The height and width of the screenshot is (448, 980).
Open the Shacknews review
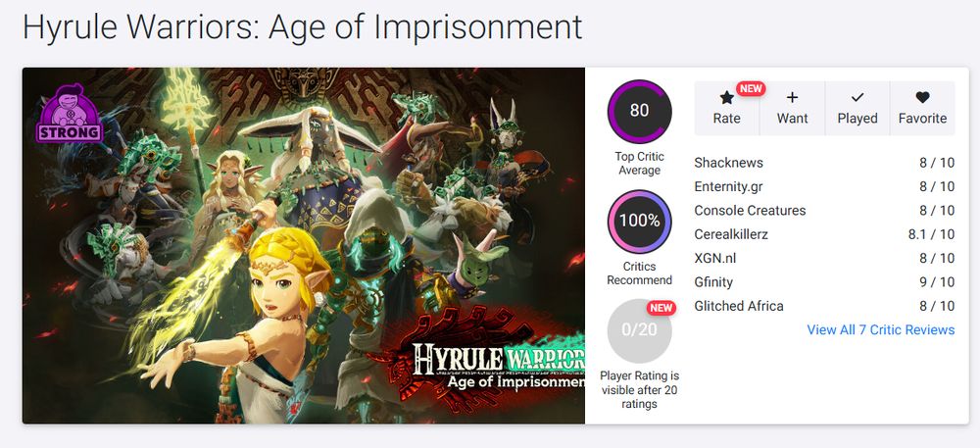[728, 163]
